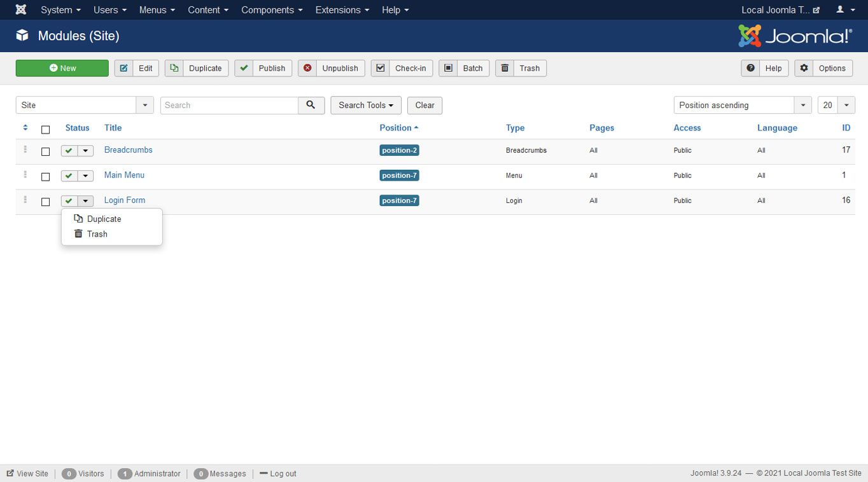The height and width of the screenshot is (482, 868).
Task: Open Main Menu status actions caret
Action: (85, 176)
